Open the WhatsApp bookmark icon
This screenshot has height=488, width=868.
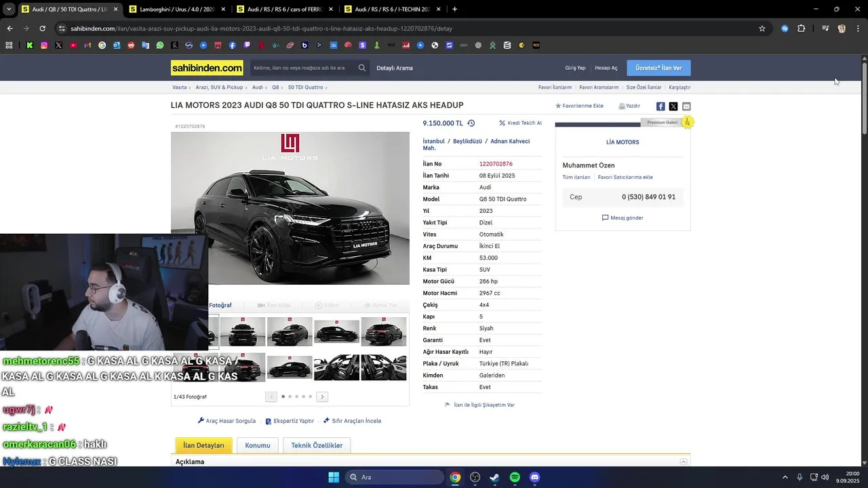160,45
